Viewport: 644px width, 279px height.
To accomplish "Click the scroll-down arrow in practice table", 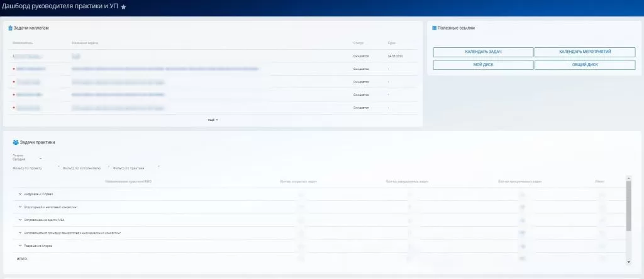I will point(629,261).
